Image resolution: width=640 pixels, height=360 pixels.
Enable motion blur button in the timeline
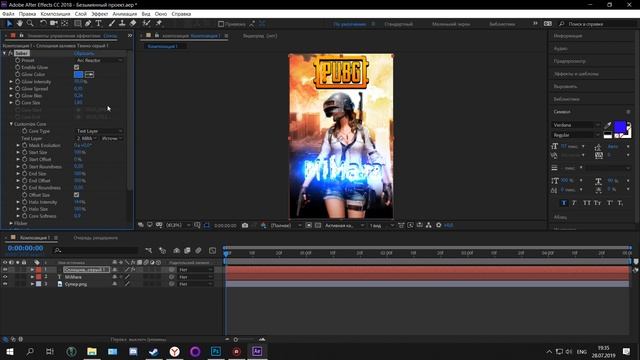tap(198, 250)
